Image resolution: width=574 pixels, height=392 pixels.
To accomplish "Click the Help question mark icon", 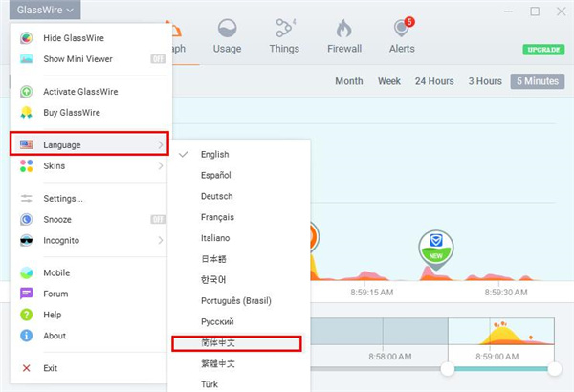I will point(27,315).
